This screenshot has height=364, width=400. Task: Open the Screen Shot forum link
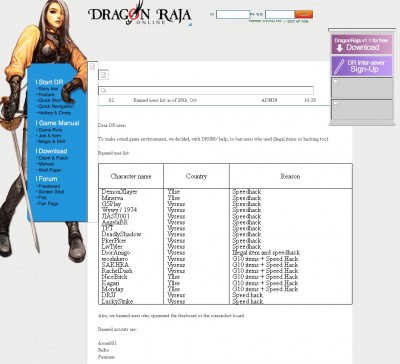click(51, 192)
